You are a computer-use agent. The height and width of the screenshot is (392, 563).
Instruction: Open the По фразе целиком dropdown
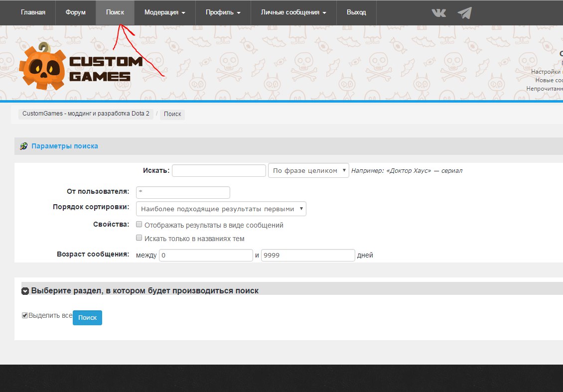[308, 170]
